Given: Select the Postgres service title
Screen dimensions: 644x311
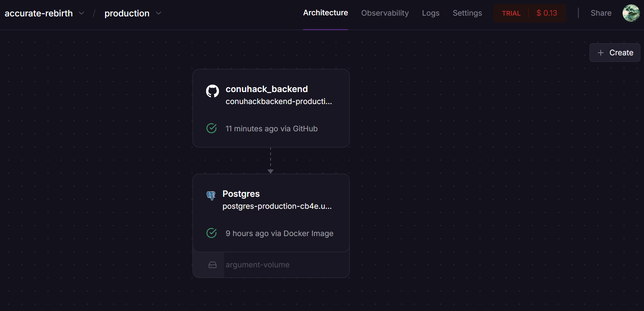Looking at the screenshot, I should coord(241,194).
